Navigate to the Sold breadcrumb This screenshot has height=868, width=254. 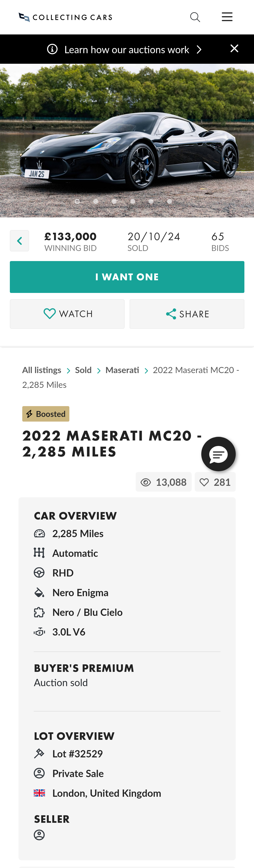click(83, 370)
